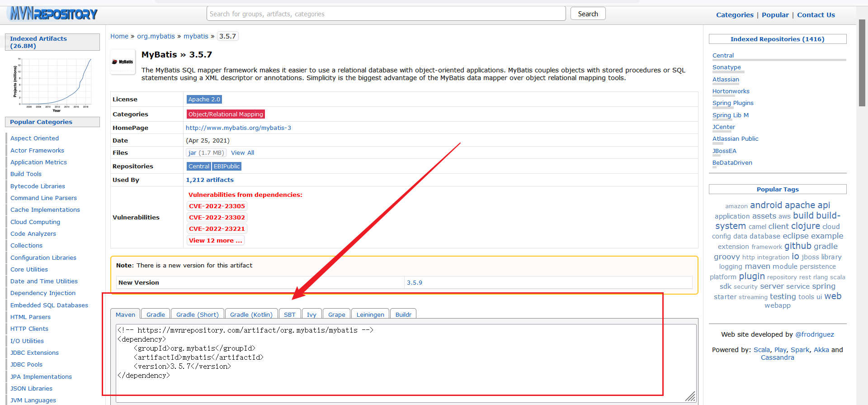The image size is (868, 405).
Task: Open Application Metrics category
Action: click(x=38, y=162)
